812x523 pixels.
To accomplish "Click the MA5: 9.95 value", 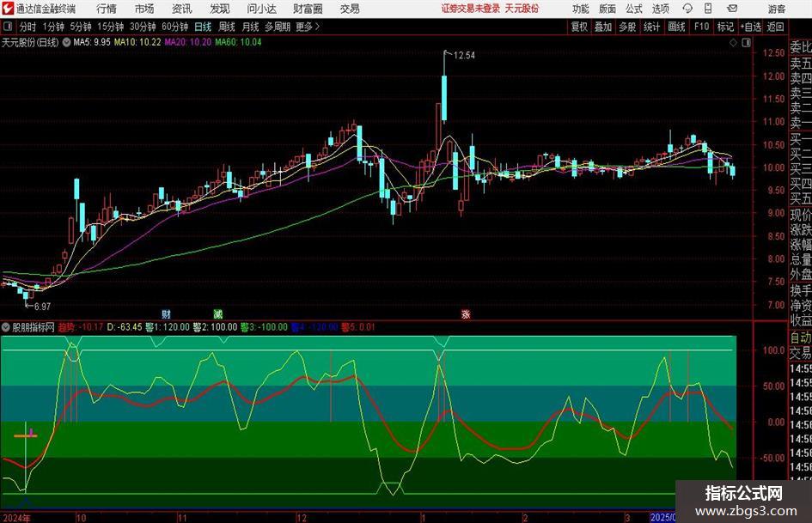I will tap(92, 42).
